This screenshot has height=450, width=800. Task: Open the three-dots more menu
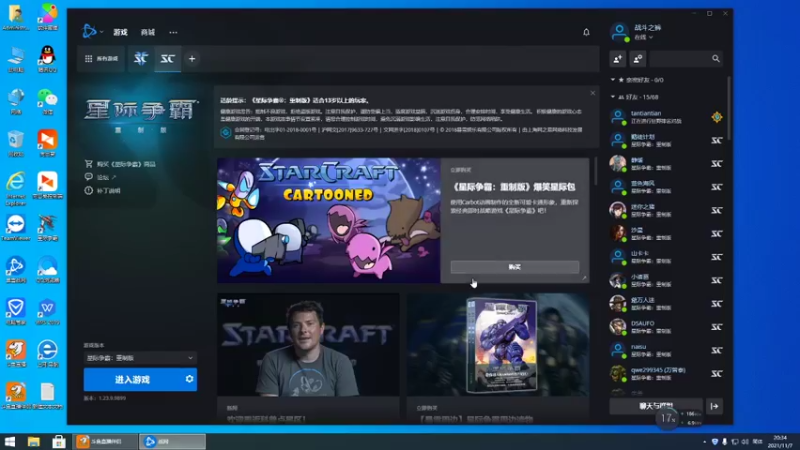coord(173,32)
